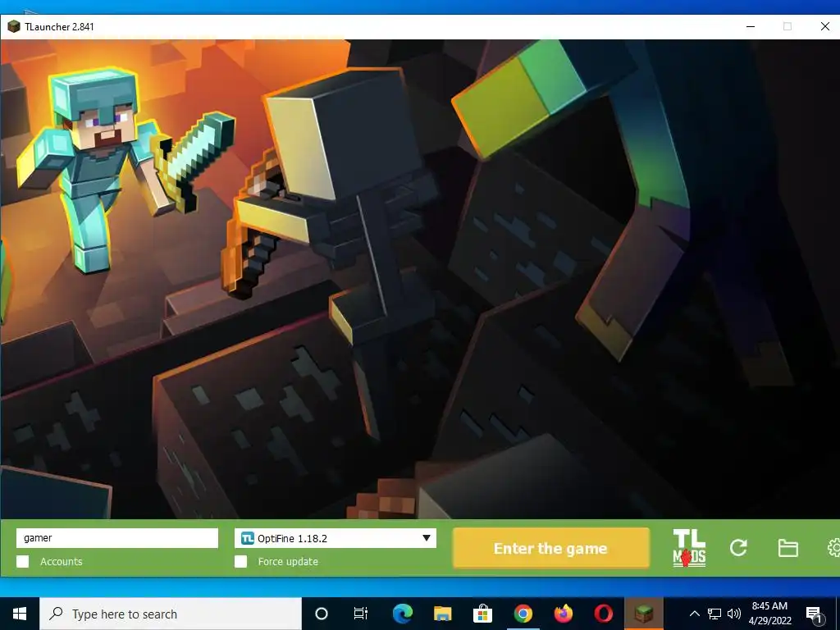Enable the Accounts checkbox

click(x=22, y=561)
